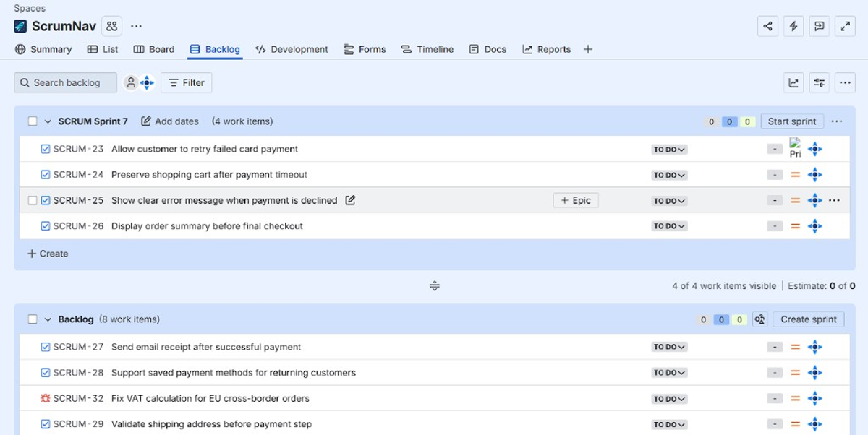Open issue SCRUM-26 Display order summary
The image size is (868, 435).
click(207, 226)
